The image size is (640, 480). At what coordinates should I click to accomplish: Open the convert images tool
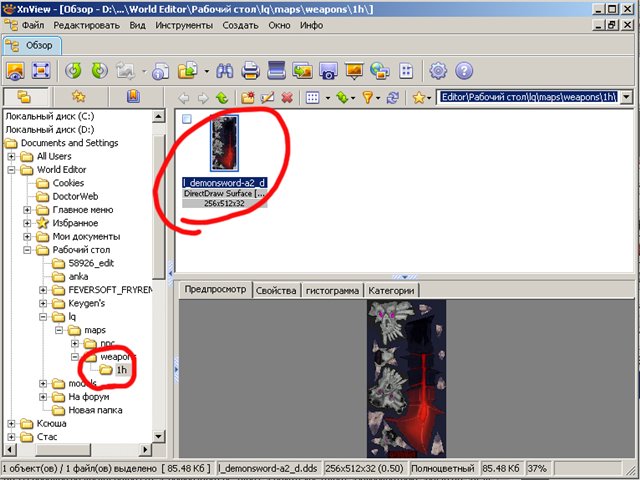302,71
